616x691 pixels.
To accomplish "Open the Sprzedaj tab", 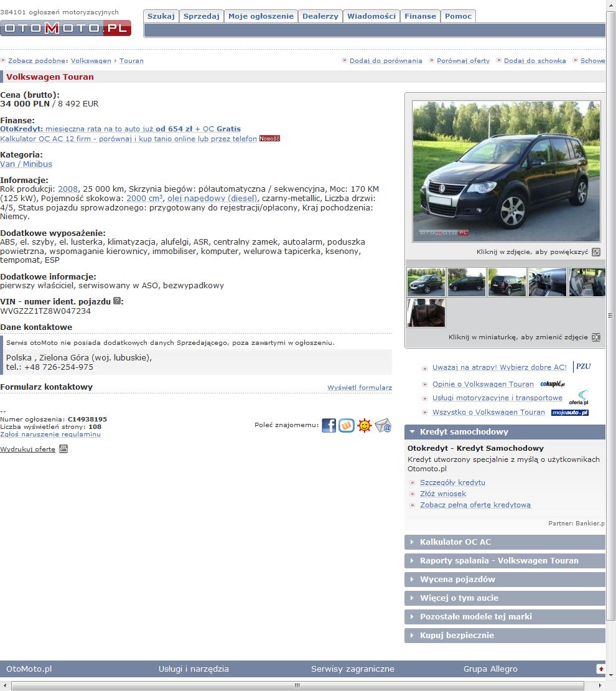I will tap(202, 16).
